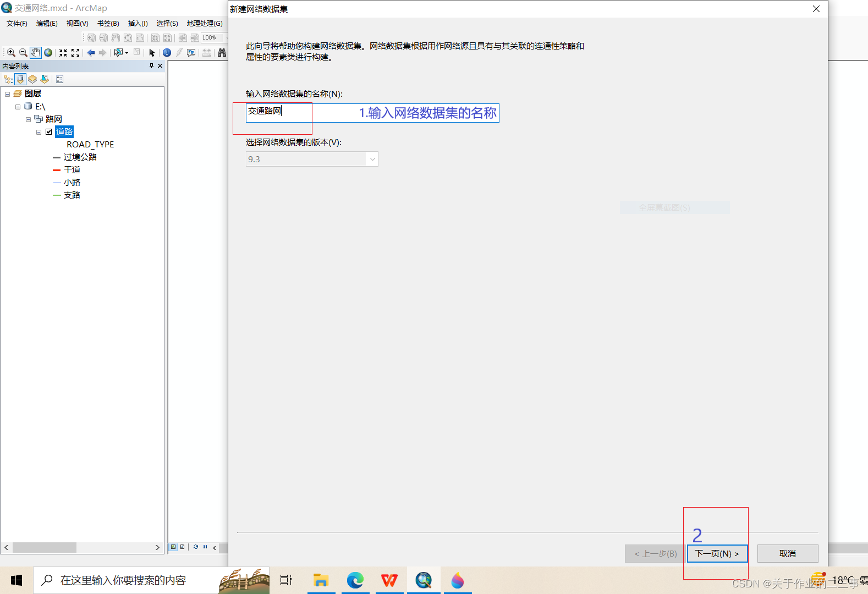
Task: Click the Windows taskbar search box
Action: click(151, 580)
